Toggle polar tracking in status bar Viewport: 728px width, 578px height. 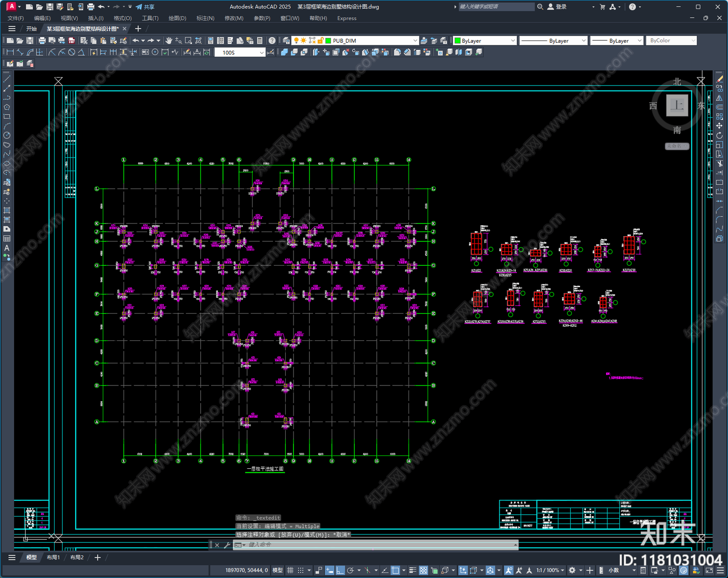pyautogui.click(x=350, y=570)
